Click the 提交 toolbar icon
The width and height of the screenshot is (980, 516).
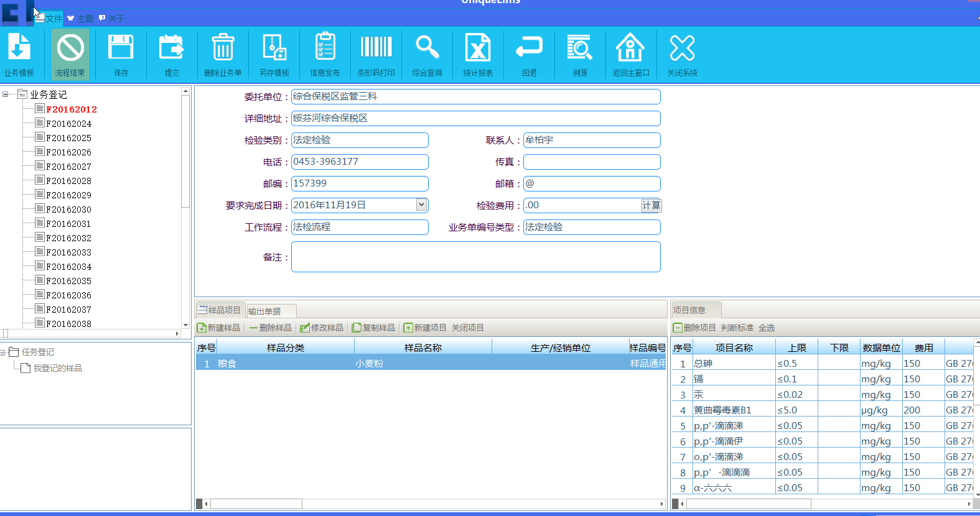pyautogui.click(x=172, y=55)
